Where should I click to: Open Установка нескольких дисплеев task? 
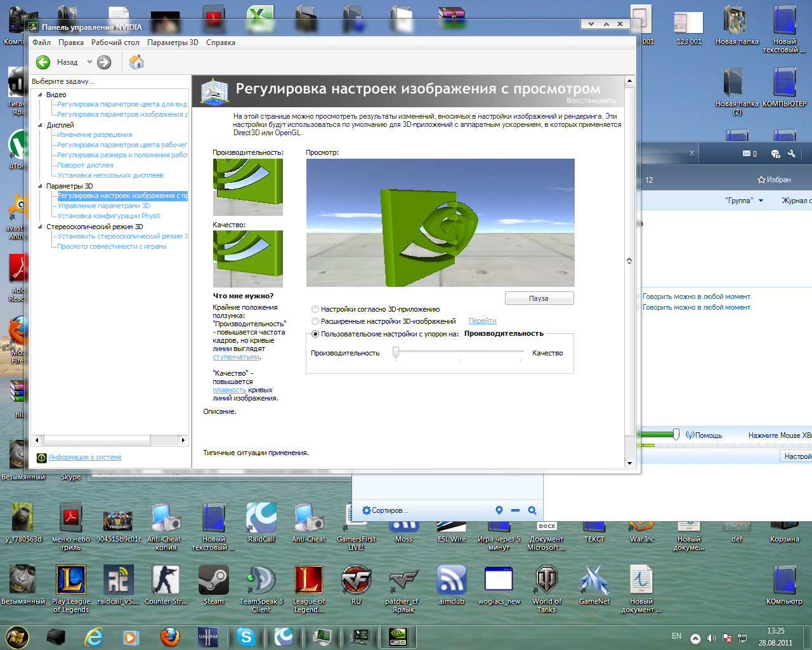click(110, 175)
